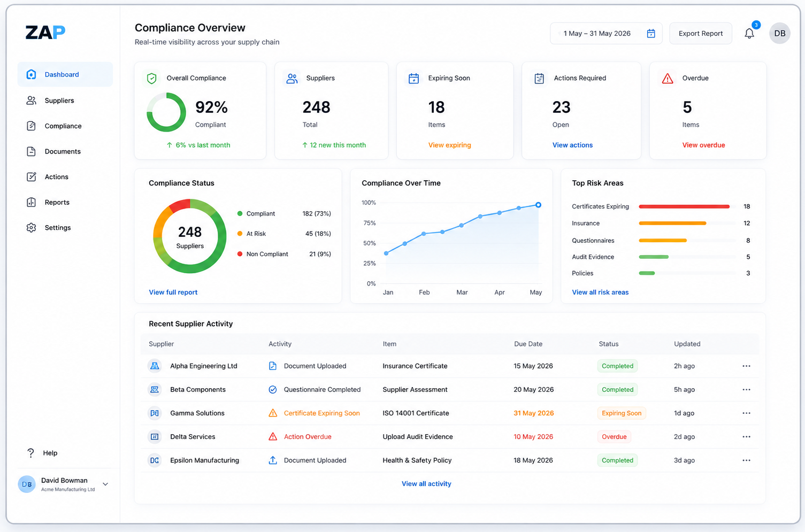Click the Expiring Soon status badge
The image size is (805, 532).
[x=621, y=413]
